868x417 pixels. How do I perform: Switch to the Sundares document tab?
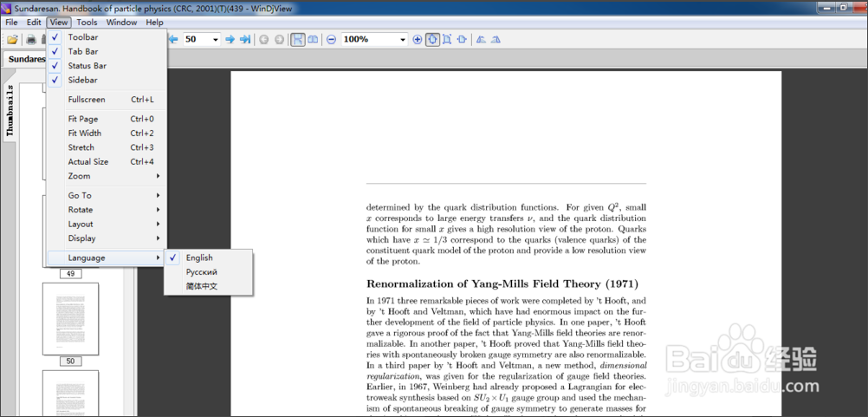click(25, 59)
